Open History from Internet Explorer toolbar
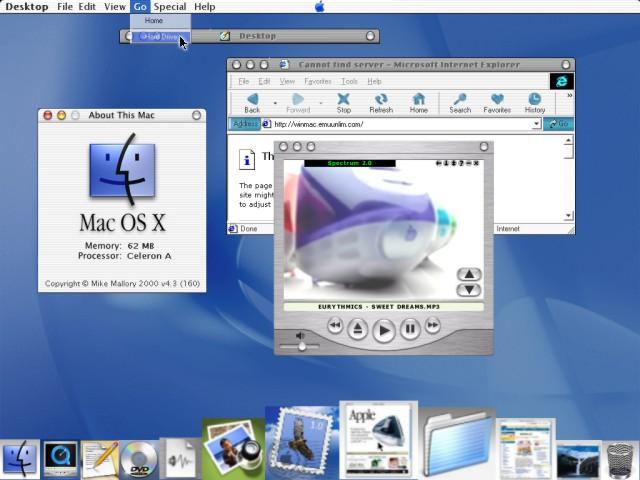This screenshot has width=640, height=480. (x=535, y=103)
